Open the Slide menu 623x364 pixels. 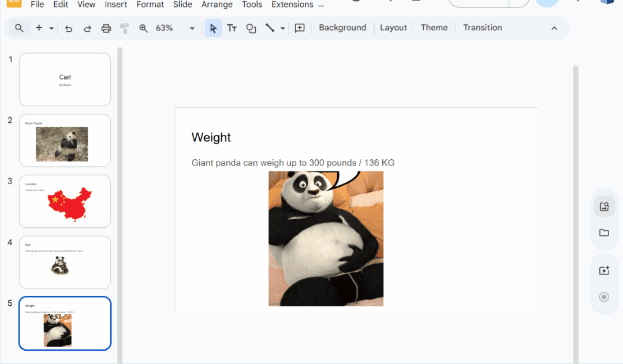click(x=182, y=5)
